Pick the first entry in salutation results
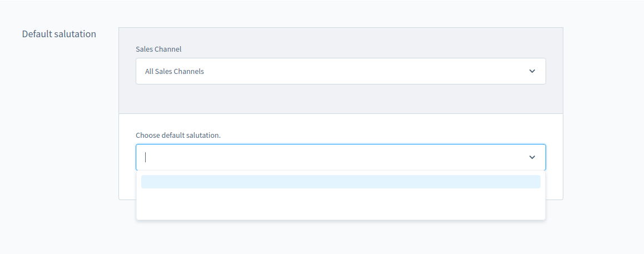The image size is (644, 254). tap(340, 182)
